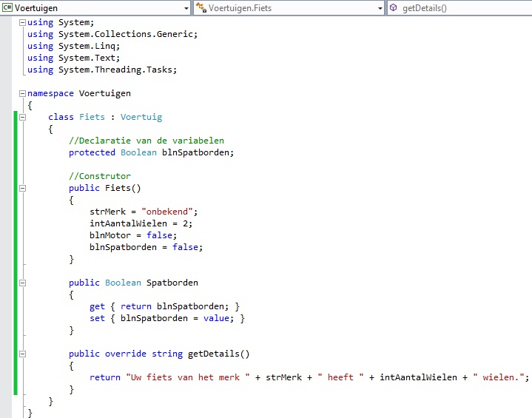
Task: Click getDetails() in the method signature
Action: pos(218,354)
